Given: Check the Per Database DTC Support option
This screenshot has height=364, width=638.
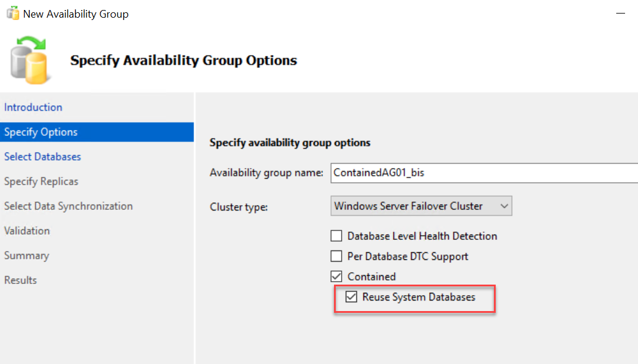Looking at the screenshot, I should [336, 256].
